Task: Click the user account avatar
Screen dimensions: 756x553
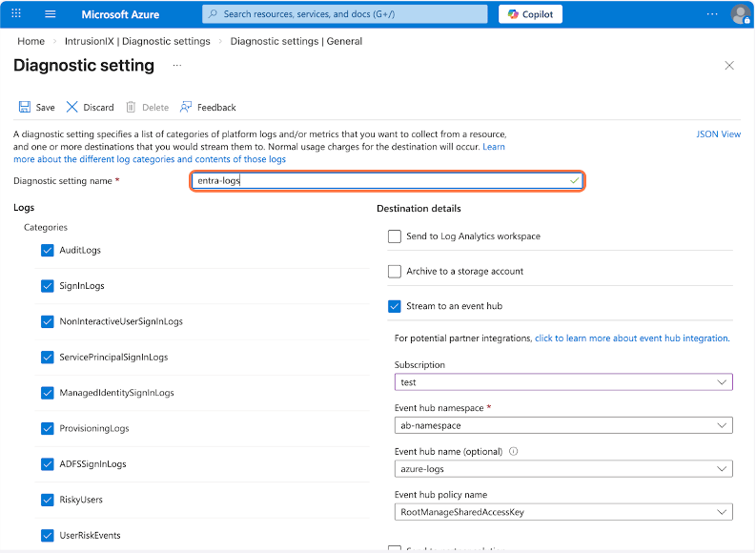Action: pos(740,14)
